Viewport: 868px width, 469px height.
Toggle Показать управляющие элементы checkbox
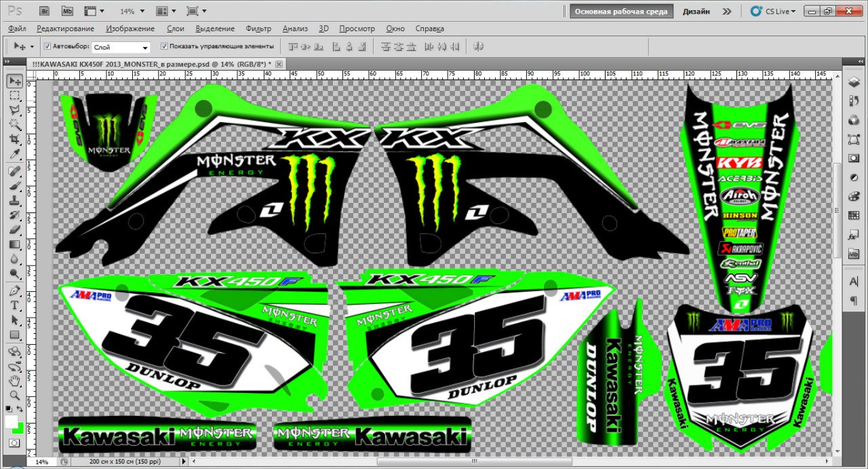click(x=164, y=46)
